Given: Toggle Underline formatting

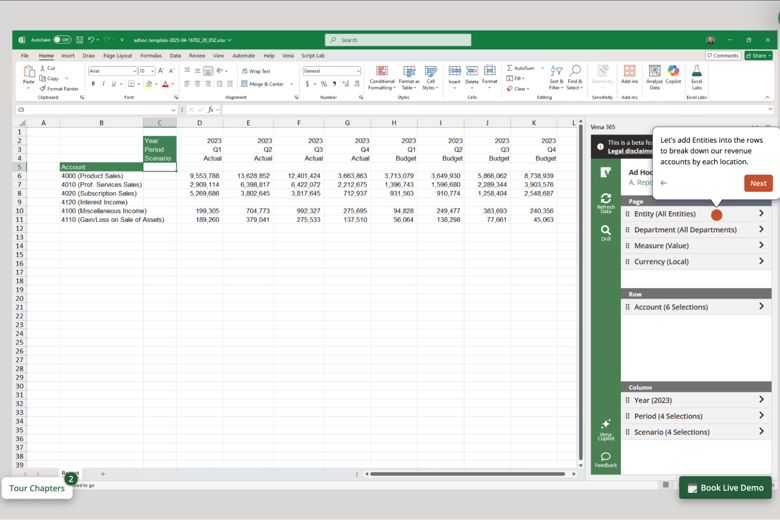Looking at the screenshot, I should pos(113,84).
